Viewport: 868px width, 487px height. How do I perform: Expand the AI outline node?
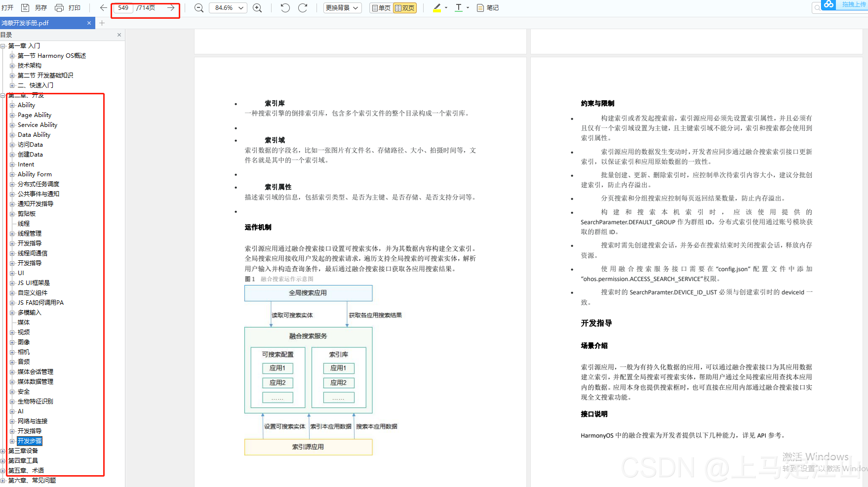point(12,411)
